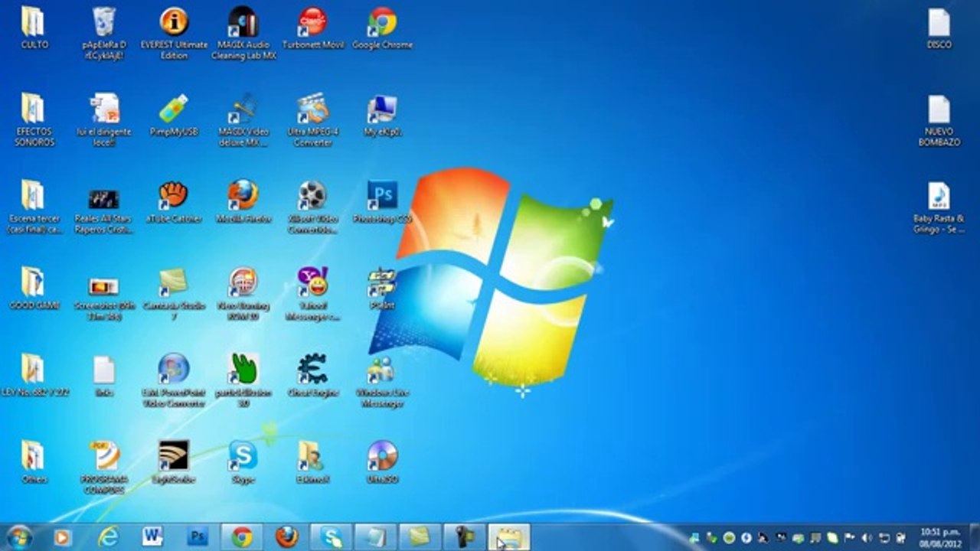Launch the LightScribe shortcut
This screenshot has width=980, height=551.
(174, 462)
